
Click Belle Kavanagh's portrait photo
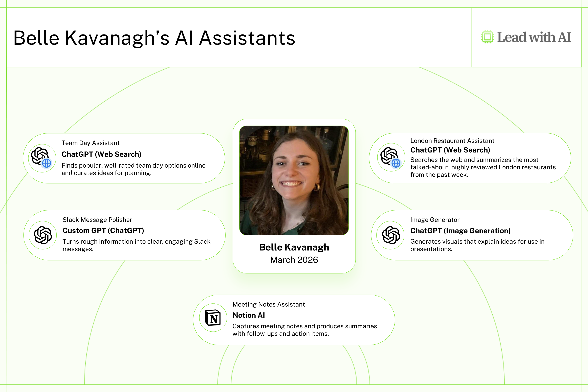click(x=294, y=180)
